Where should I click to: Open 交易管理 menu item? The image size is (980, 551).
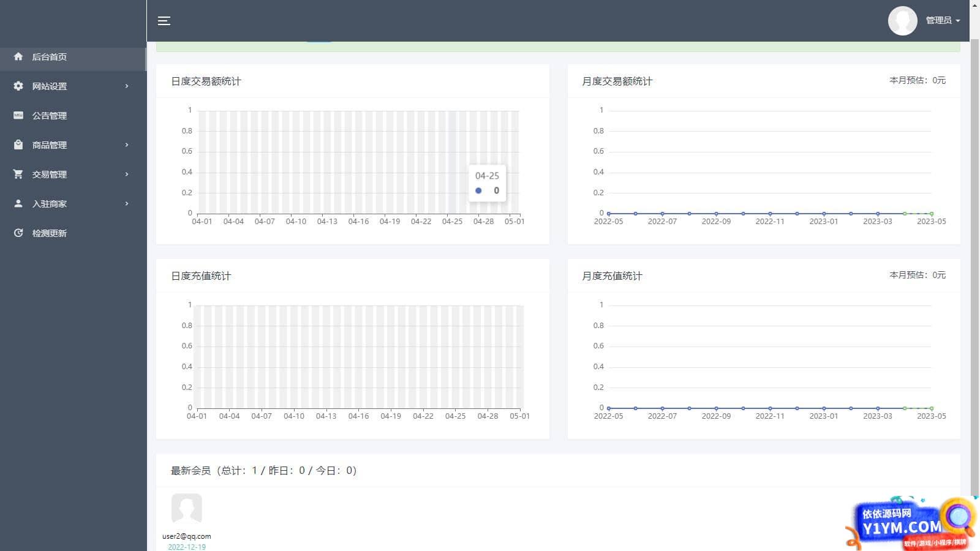pos(73,174)
